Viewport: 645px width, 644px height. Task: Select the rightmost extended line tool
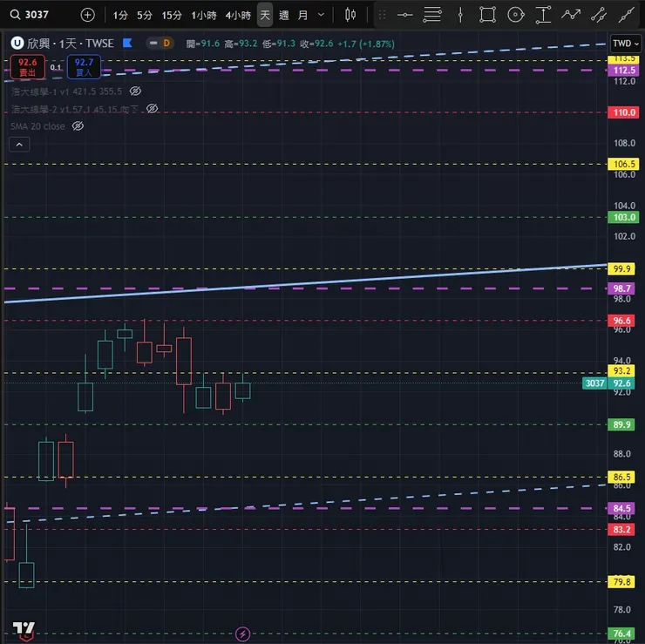pyautogui.click(x=626, y=15)
